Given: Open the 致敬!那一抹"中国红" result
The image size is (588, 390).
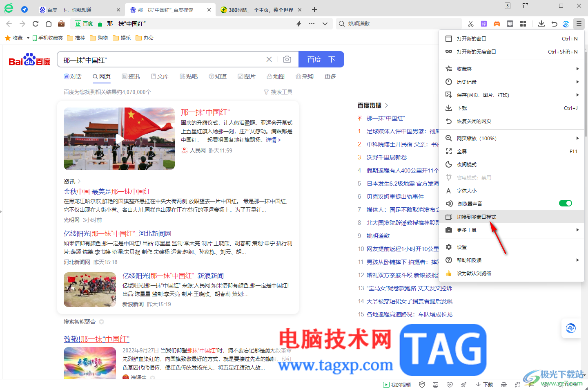Looking at the screenshot, I should pos(96,339).
